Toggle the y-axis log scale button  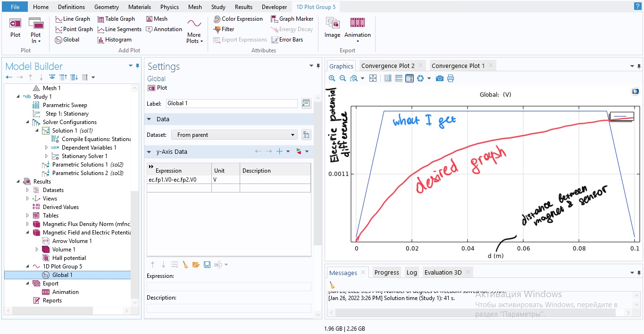pyautogui.click(x=399, y=78)
